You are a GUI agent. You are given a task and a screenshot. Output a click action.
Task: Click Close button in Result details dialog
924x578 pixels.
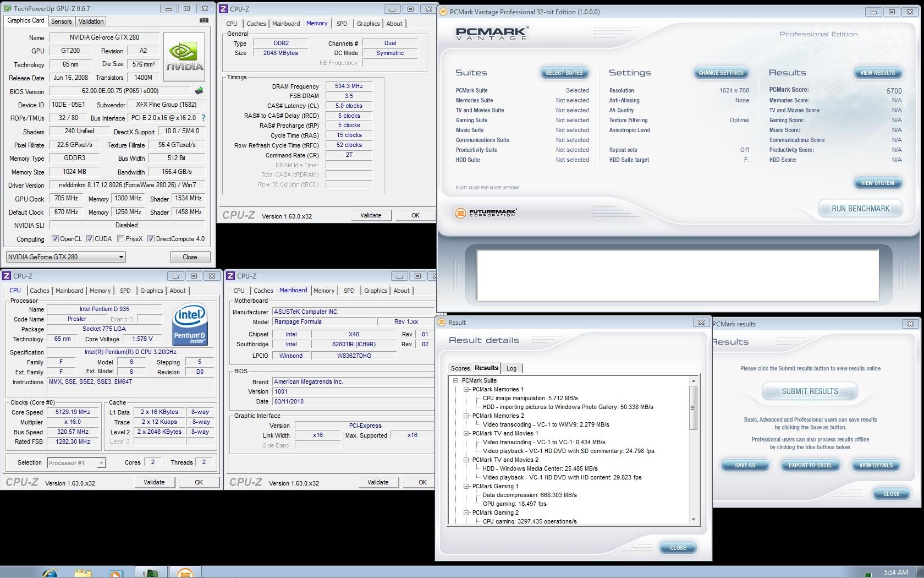(x=678, y=548)
